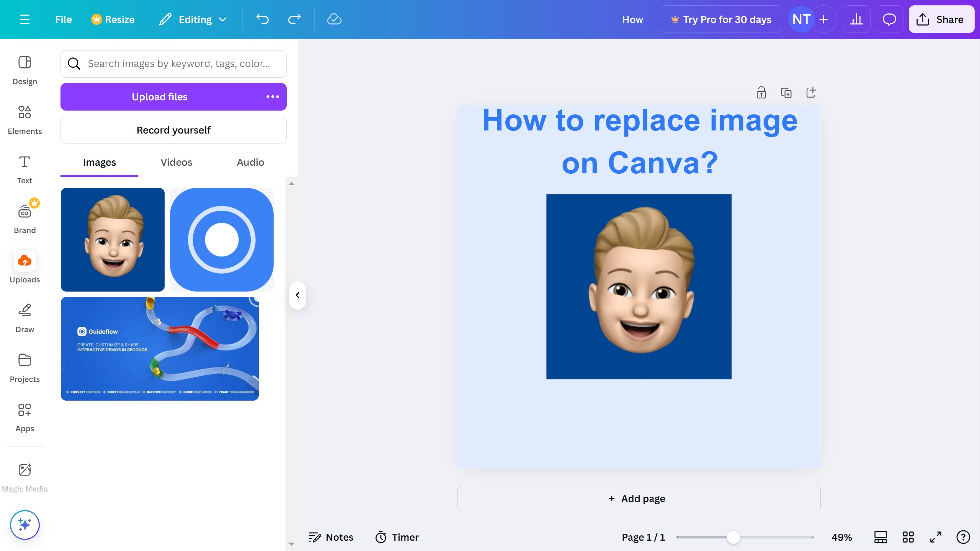Open Upload files more options menu
980x551 pixels.
(x=273, y=97)
